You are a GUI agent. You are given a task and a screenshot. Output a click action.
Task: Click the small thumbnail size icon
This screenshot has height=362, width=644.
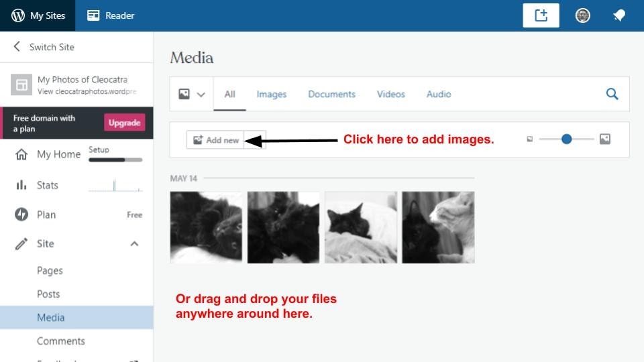530,139
